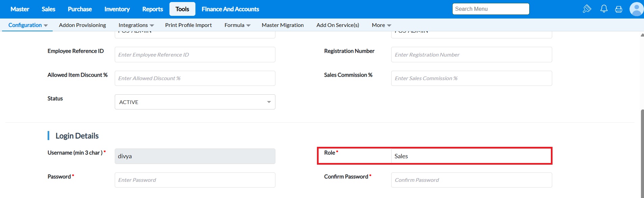Click the vertical page scrollbar

click(642, 152)
